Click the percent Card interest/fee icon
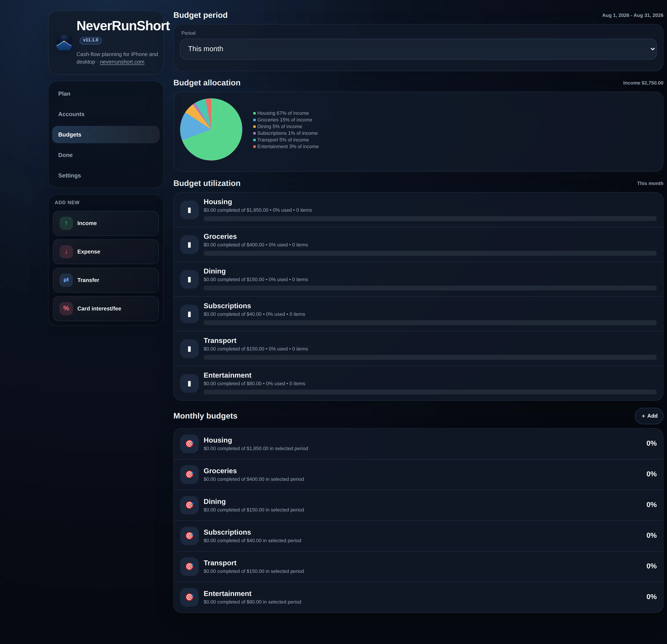Screen dimensions: 667x644 coord(66,308)
